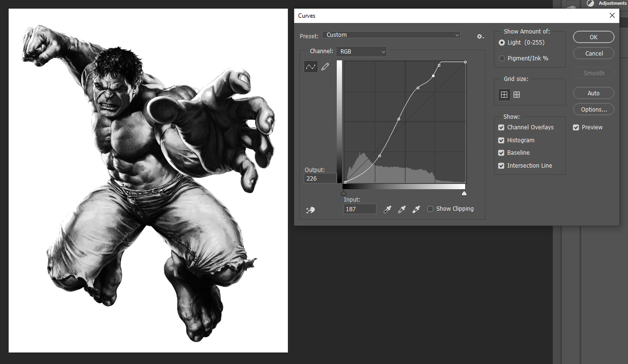Image resolution: width=628 pixels, height=364 pixels.
Task: Pick the white point eyedropper
Action: pyautogui.click(x=416, y=209)
